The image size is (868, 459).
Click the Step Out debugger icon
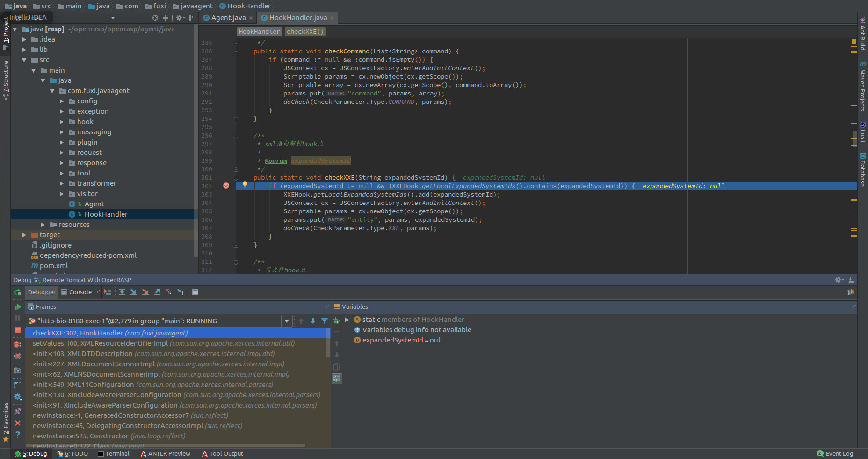[157, 292]
